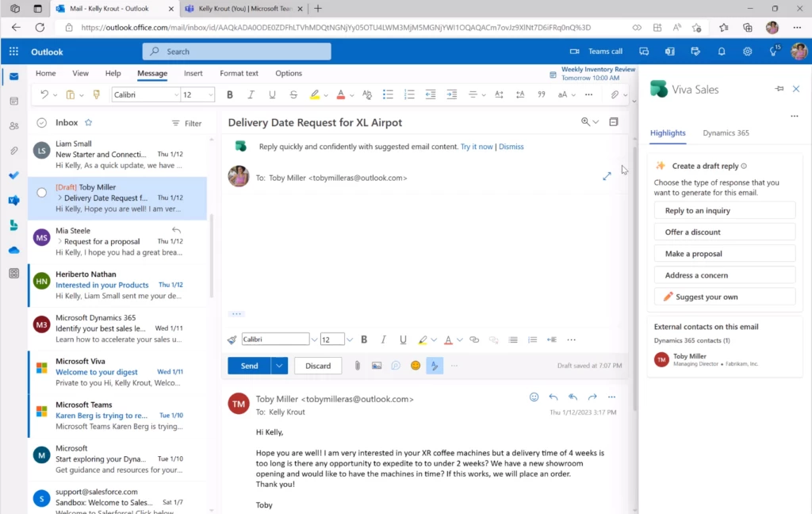This screenshot has height=514, width=812.
Task: Toggle the select-all circle beside Inbox
Action: [x=42, y=123]
